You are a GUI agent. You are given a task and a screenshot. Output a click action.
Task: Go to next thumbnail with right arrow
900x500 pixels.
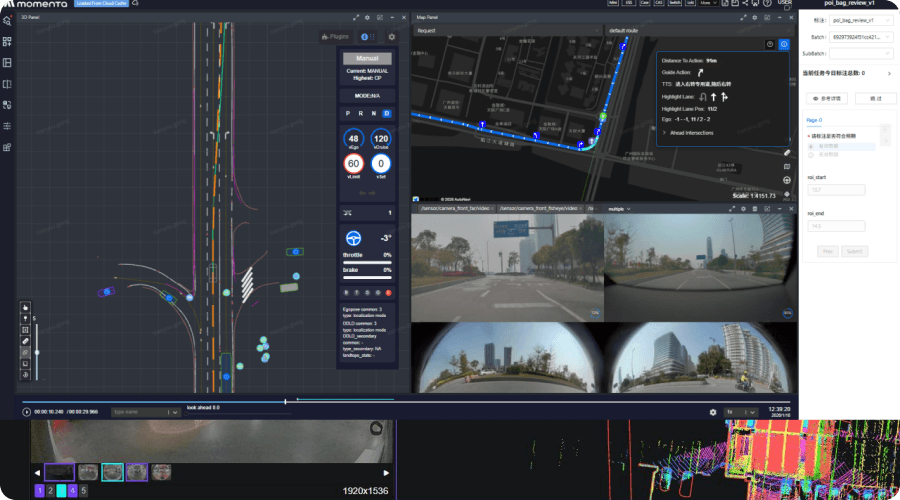tap(386, 473)
